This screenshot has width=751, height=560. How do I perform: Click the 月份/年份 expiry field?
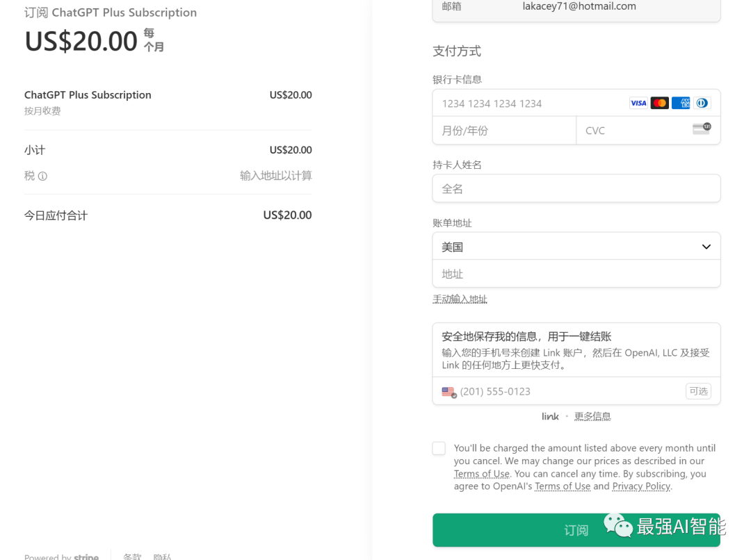tap(504, 131)
